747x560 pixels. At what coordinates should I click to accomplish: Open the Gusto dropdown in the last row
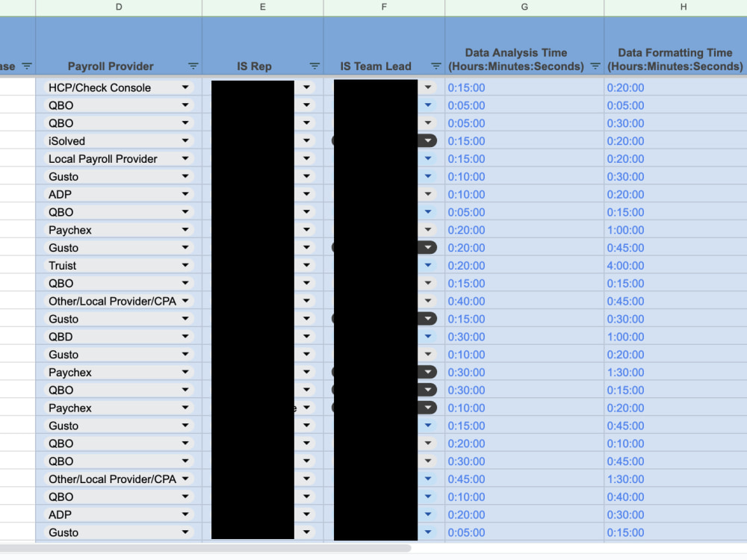tap(185, 532)
